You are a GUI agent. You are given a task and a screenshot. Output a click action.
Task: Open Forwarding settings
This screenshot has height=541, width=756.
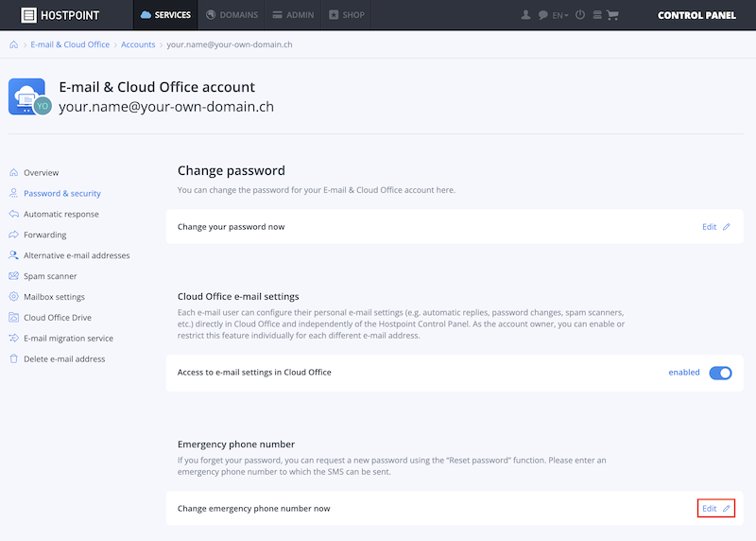click(x=44, y=235)
